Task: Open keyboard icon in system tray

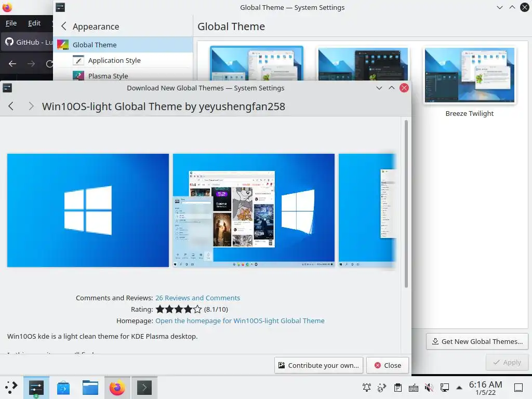Action: (413, 388)
